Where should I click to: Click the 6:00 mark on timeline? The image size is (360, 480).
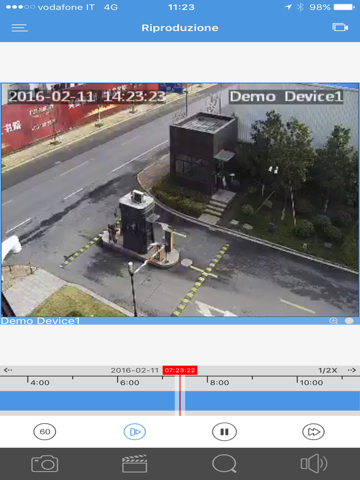point(130,383)
